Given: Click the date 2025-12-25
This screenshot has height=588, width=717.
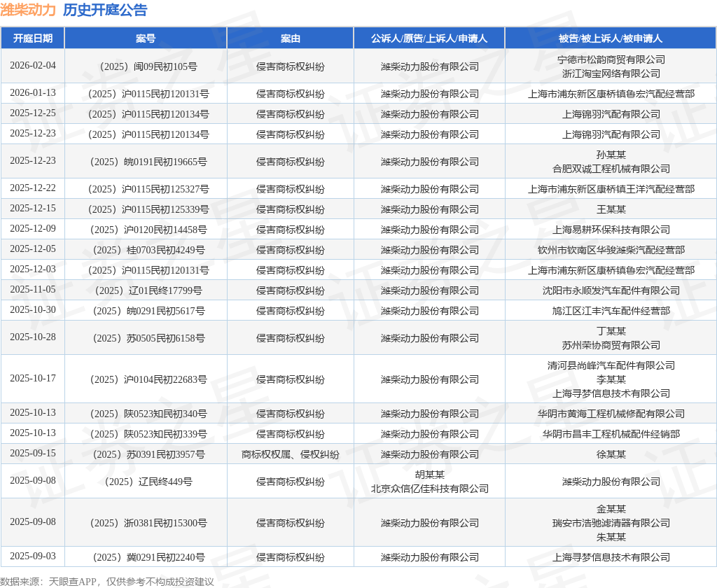Looking at the screenshot, I should pyautogui.click(x=33, y=113).
